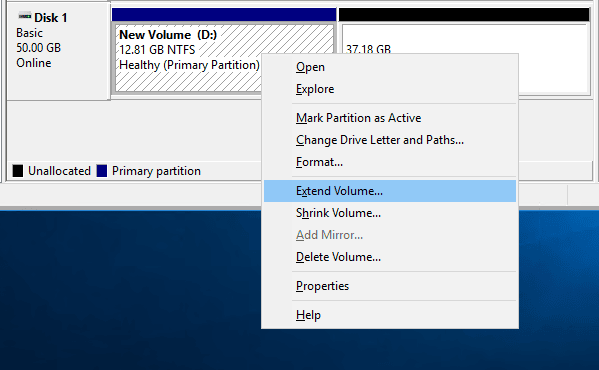Choose Explore in the context menu
Image resolution: width=599 pixels, height=370 pixels.
[x=390, y=89]
